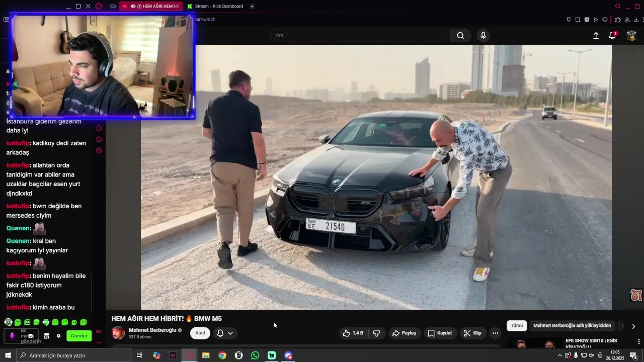Open the browser downloads icon
This screenshot has height=362, width=644.
coord(636,20)
